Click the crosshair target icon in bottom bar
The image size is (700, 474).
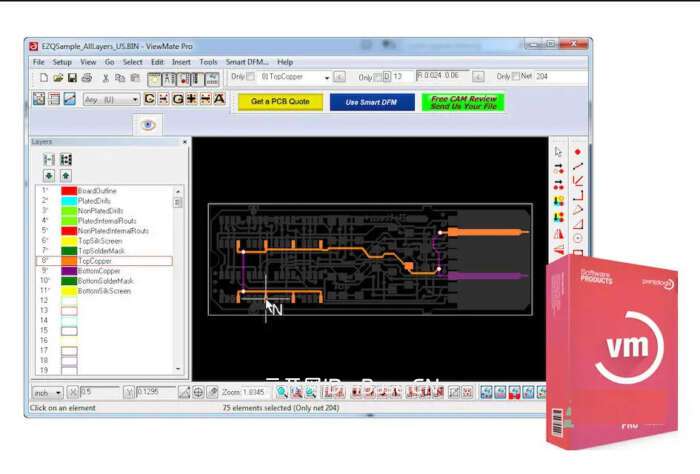click(x=198, y=392)
